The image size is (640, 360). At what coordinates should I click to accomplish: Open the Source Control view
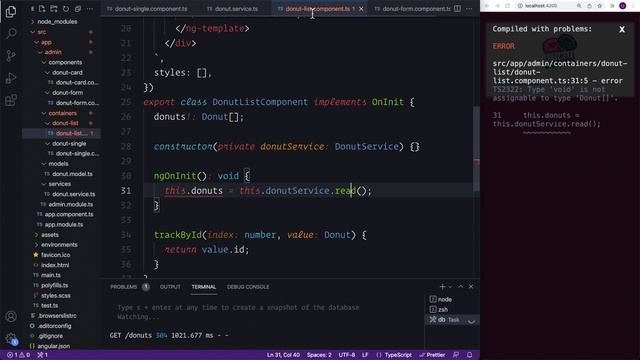[x=11, y=56]
